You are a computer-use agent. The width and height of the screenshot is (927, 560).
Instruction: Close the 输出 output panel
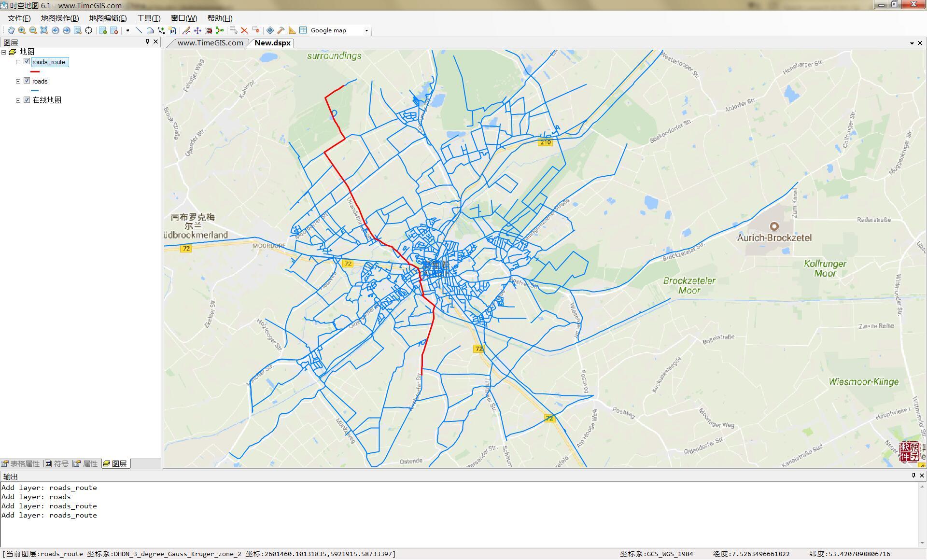921,476
